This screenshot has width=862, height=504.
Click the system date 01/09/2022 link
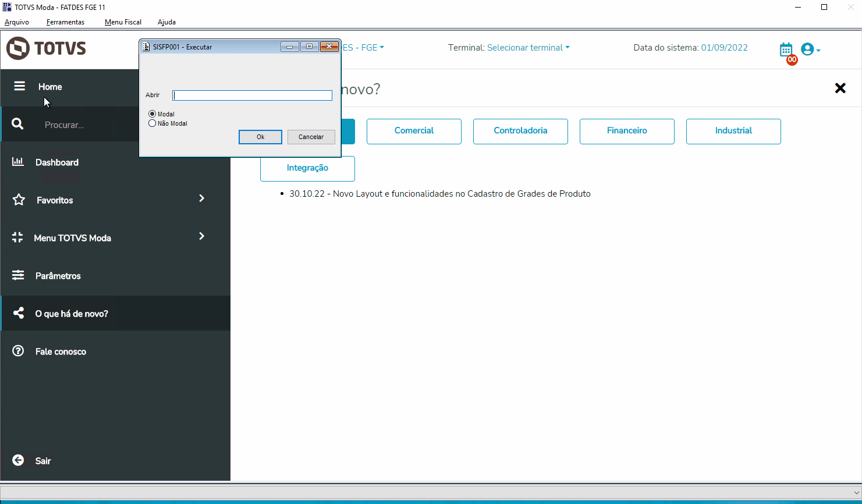tap(724, 48)
